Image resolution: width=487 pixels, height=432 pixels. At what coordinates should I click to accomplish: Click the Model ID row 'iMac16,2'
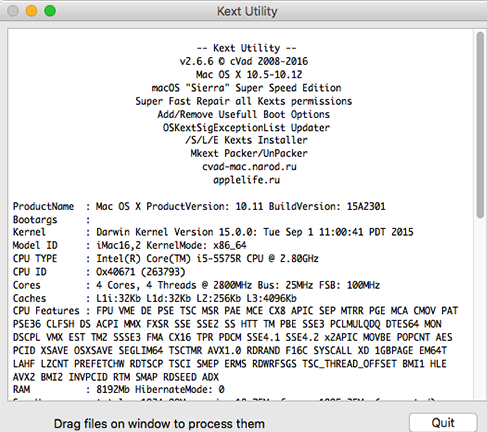pos(130,245)
